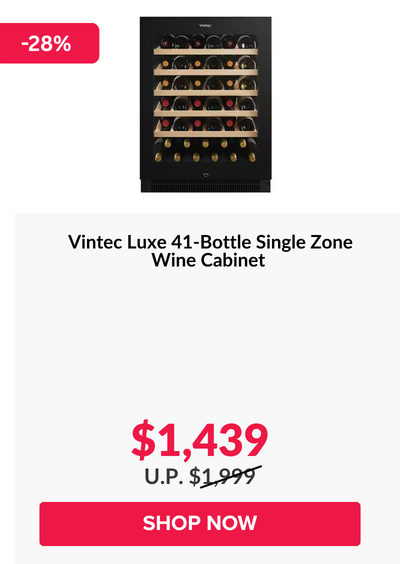Click the crossed-out U.P. $1,999 price
The width and height of the screenshot is (400, 564).
click(x=203, y=476)
